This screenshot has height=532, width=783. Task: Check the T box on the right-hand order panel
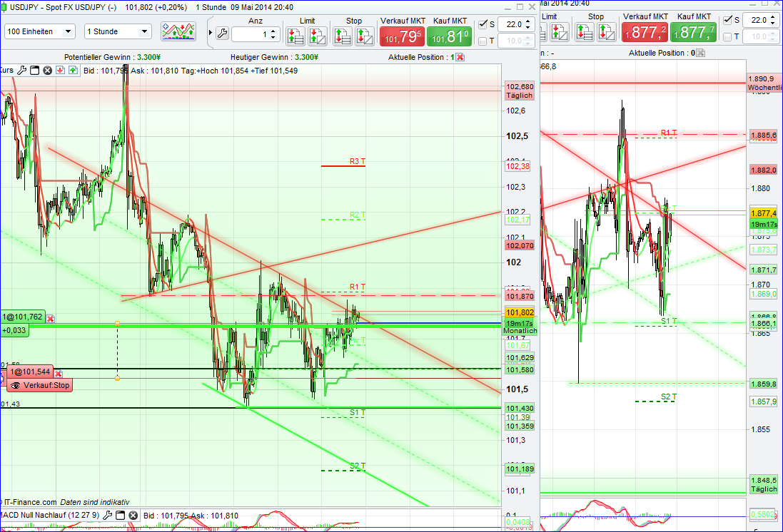[x=727, y=37]
